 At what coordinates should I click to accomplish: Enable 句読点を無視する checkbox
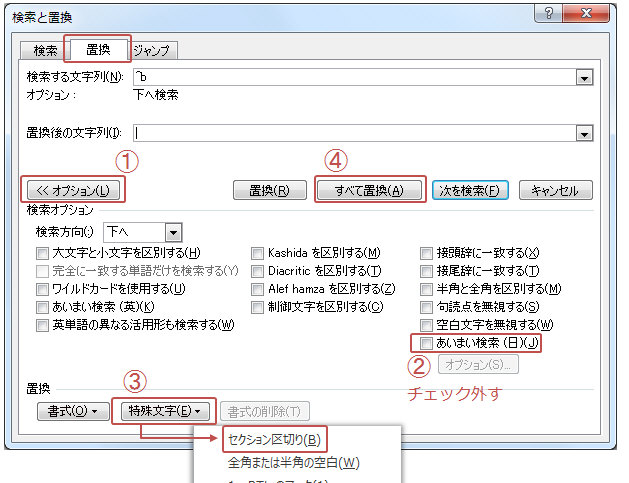point(426,307)
